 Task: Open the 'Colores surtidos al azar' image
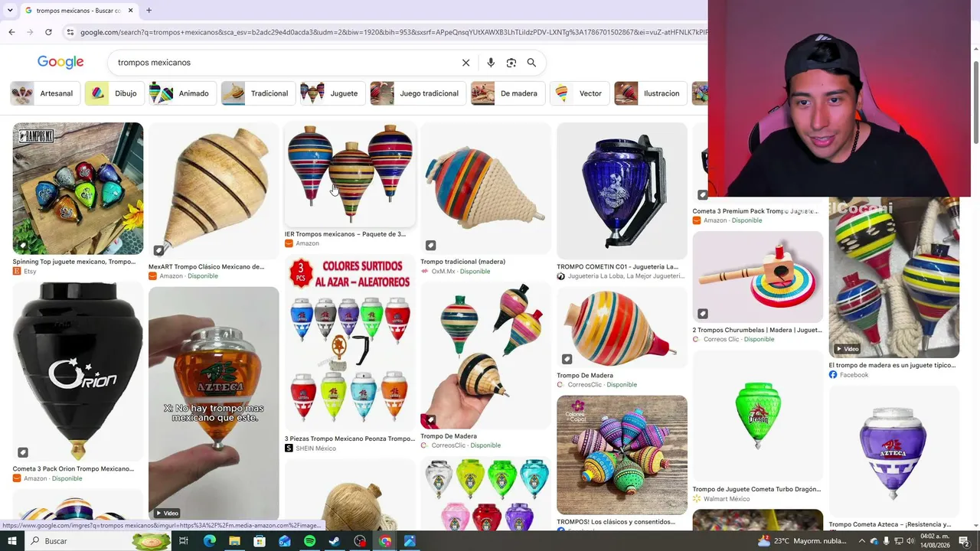350,344
